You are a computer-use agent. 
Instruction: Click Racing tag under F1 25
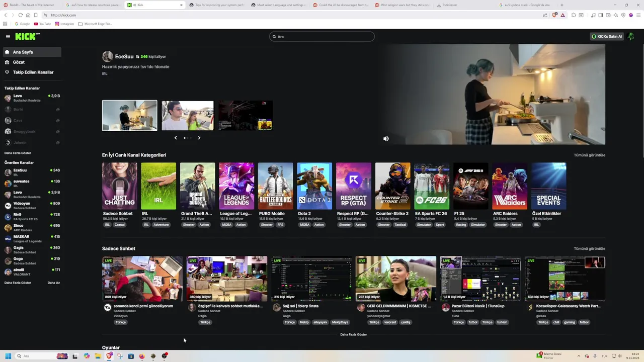(461, 225)
